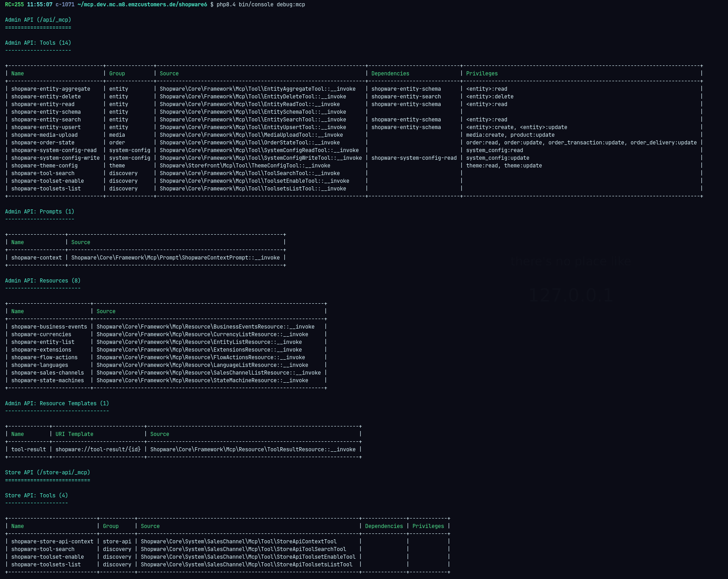Click the "MediaUploadTool::__invoke" source cell

click(251, 135)
